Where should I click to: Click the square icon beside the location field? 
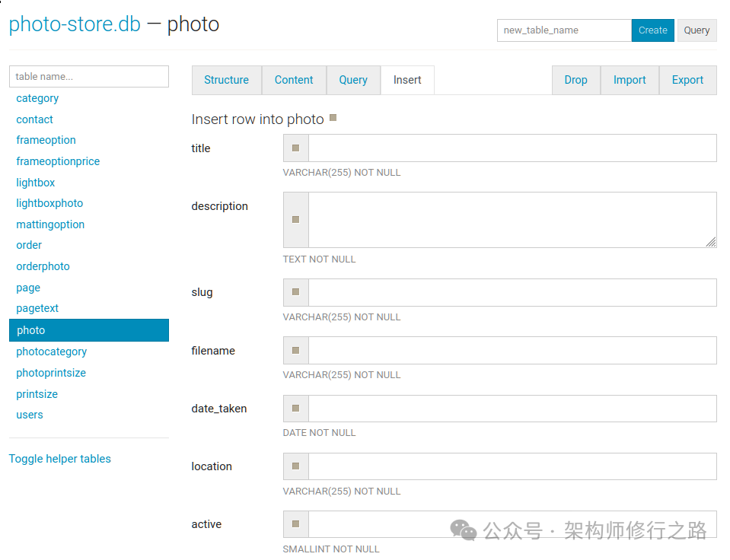295,466
